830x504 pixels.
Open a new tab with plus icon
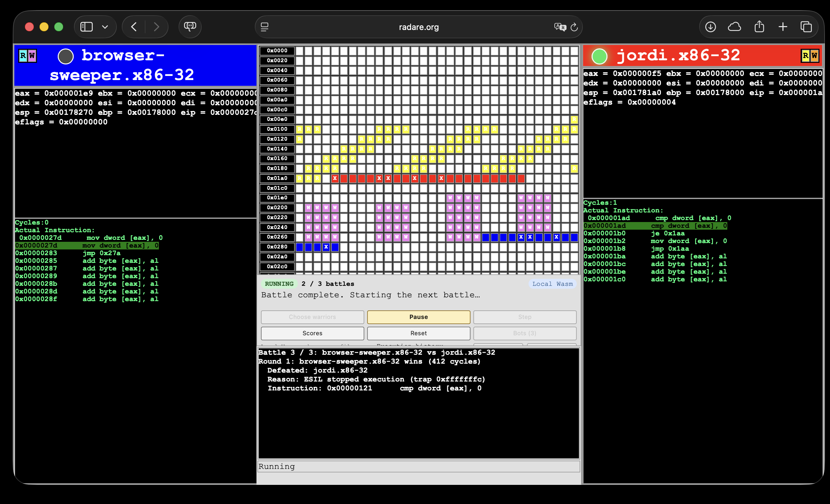click(783, 27)
